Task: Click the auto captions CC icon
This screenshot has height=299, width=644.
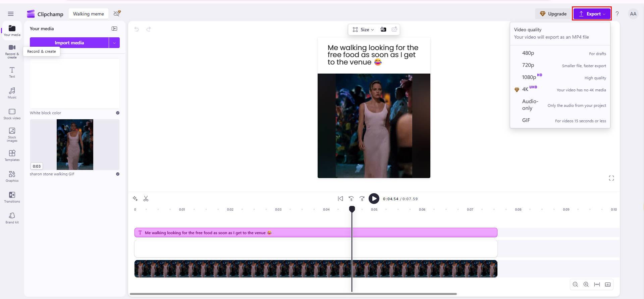Action: click(x=394, y=30)
